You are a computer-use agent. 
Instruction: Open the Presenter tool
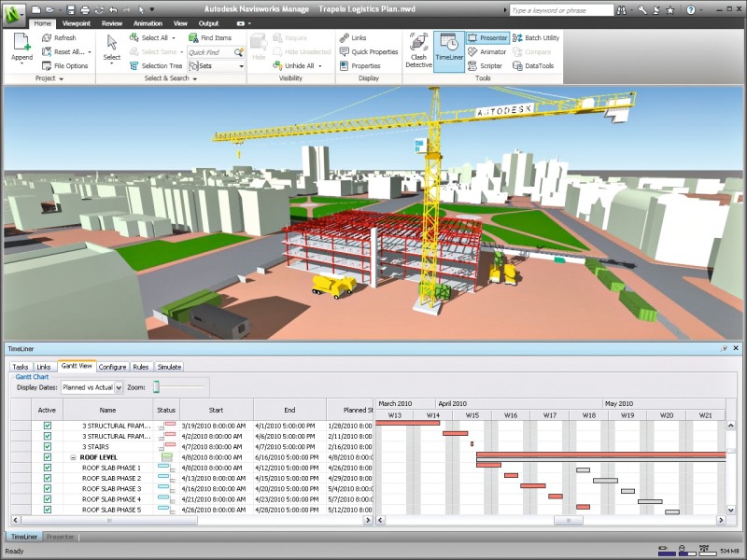487,37
